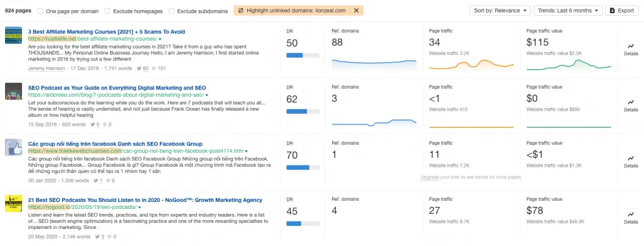This screenshot has height=246, width=644.
Task: Click thumbnail of Affiliate Marketing Courses result
Action: [14, 35]
